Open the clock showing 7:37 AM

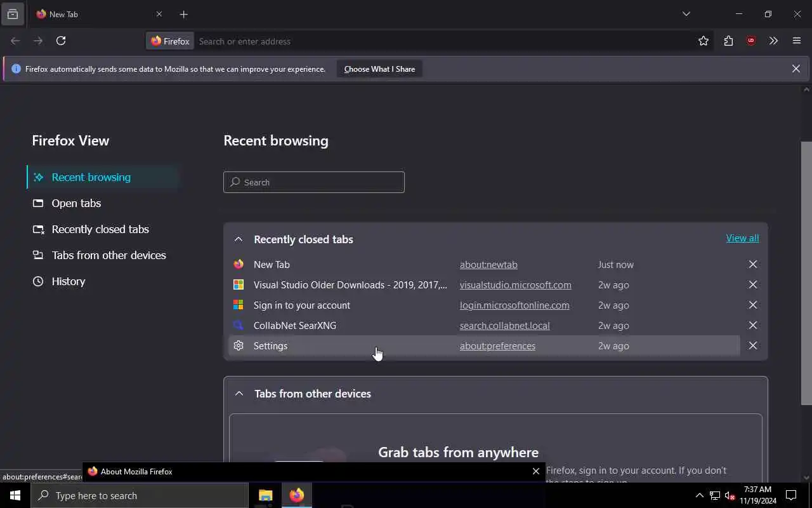757,495
